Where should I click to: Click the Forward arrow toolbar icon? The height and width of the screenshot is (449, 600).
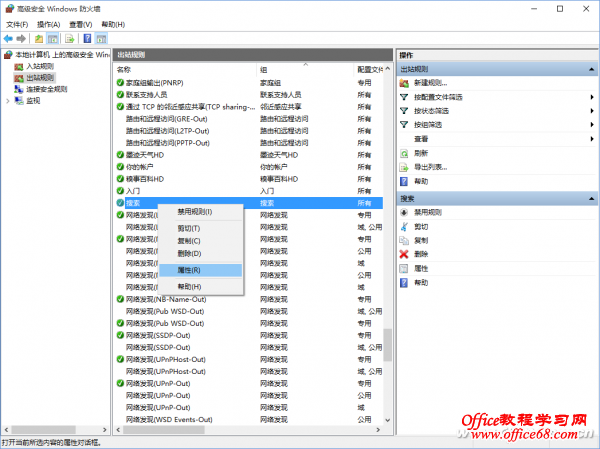click(x=21, y=39)
